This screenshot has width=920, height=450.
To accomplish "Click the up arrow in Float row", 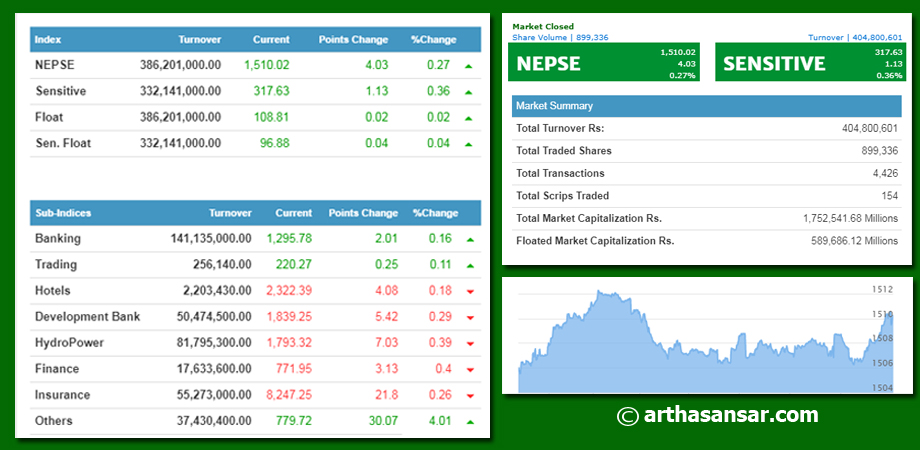I will (468, 118).
